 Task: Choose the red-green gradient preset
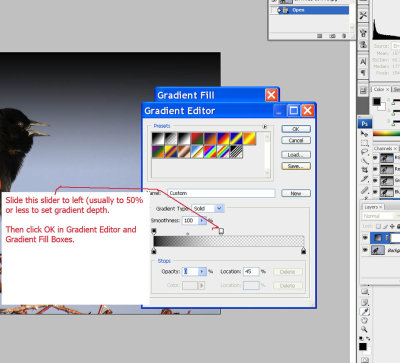(197, 139)
